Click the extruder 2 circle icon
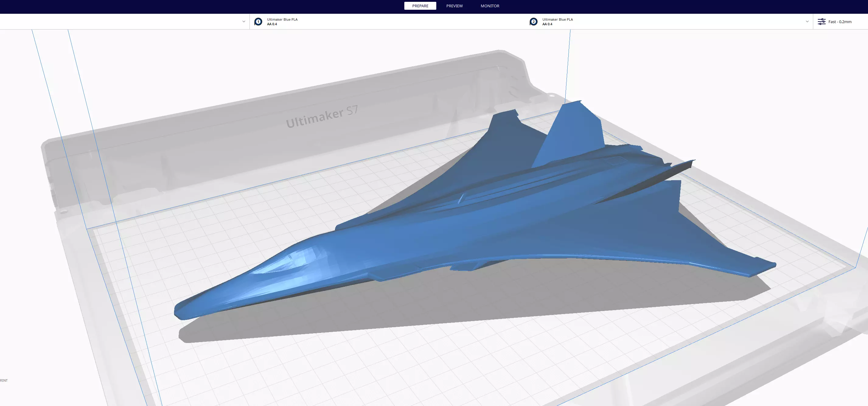The image size is (868, 406). (x=533, y=22)
